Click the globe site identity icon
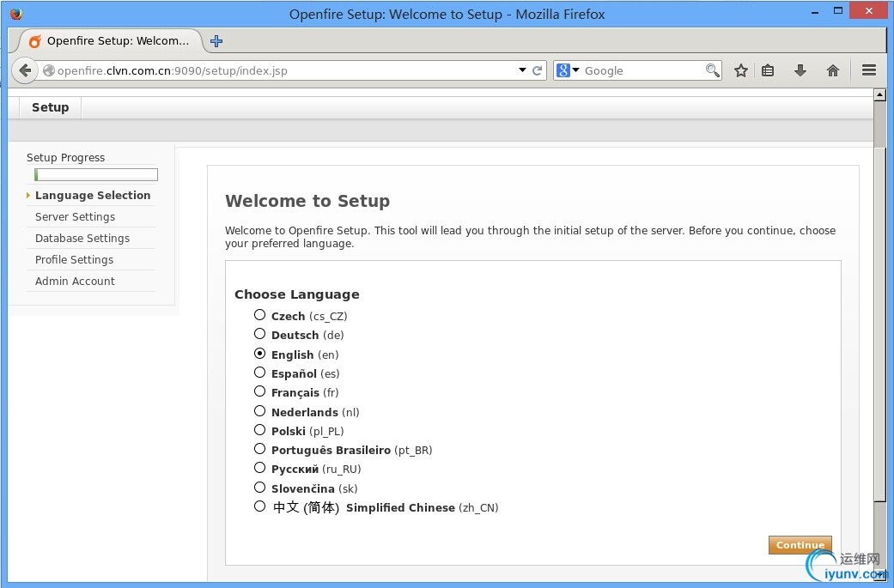This screenshot has height=588, width=894. (x=49, y=70)
